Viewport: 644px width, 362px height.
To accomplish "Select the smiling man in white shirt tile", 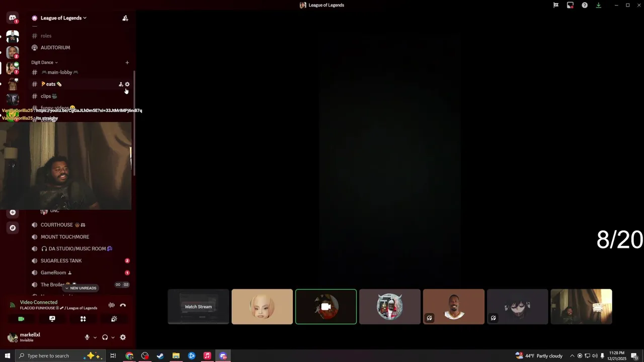I will (454, 307).
